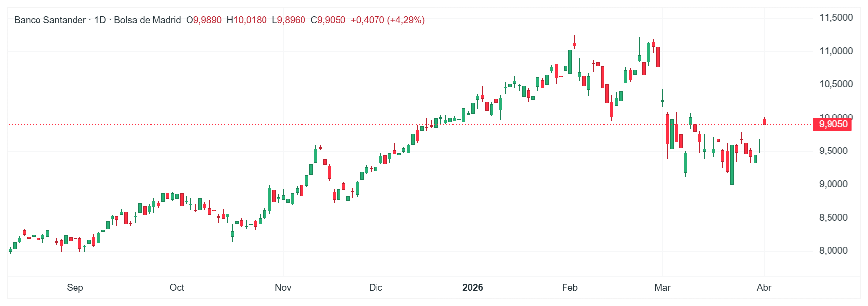Click the high value H10,0180
This screenshot has height=306, width=868.
click(247, 20)
